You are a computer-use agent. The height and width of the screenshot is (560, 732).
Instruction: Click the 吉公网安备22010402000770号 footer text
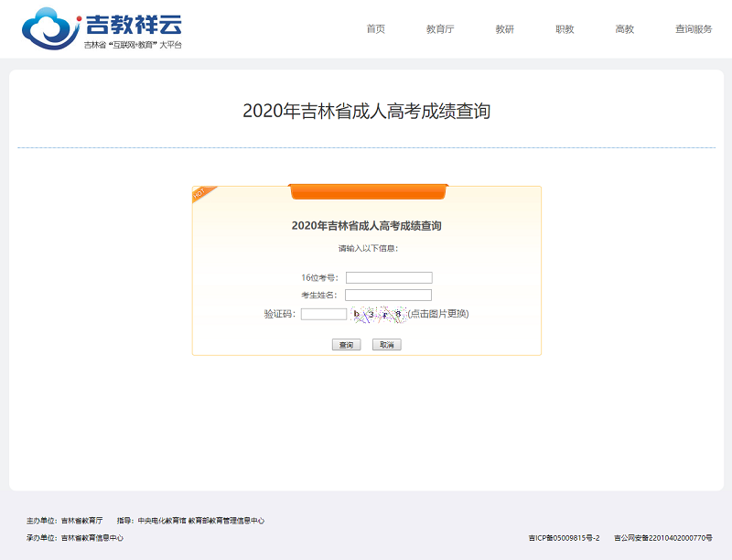[662, 538]
